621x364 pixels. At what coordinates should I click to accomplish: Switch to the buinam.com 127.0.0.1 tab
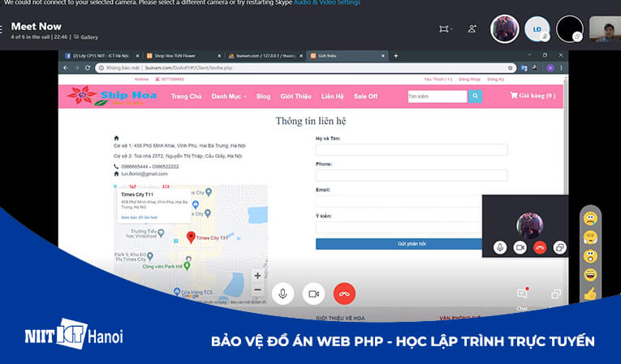pyautogui.click(x=265, y=56)
